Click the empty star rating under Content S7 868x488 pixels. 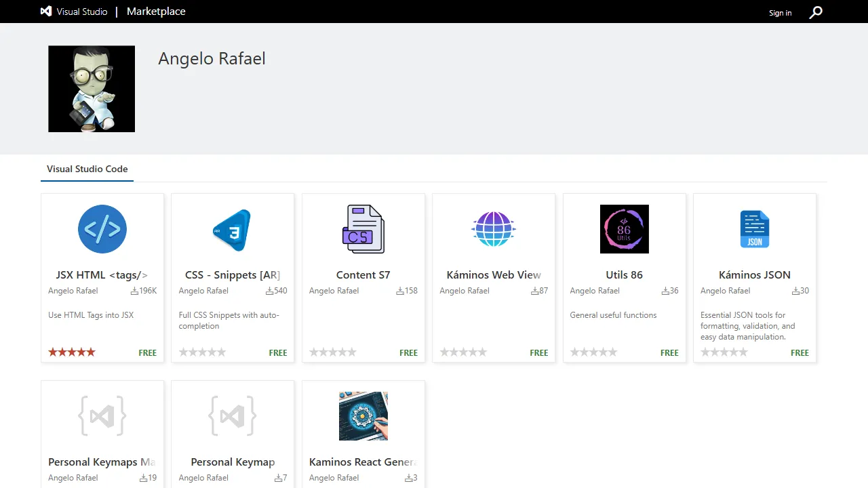332,352
